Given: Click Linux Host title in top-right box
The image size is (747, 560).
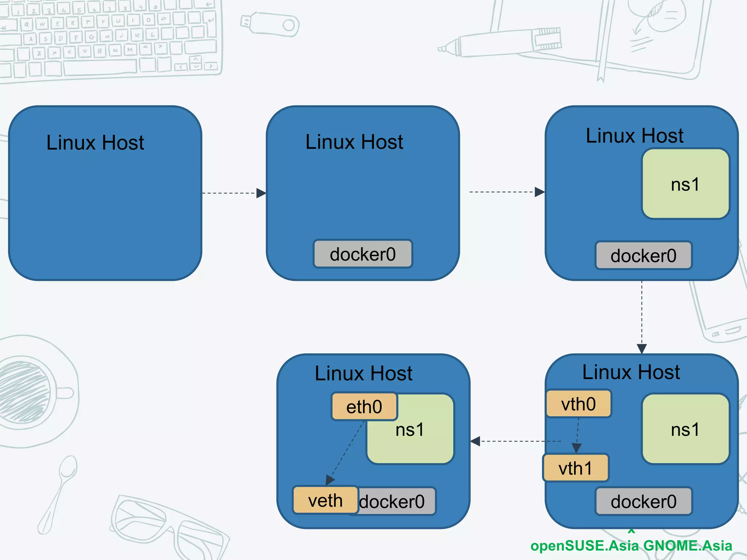Looking at the screenshot, I should coord(635,136).
